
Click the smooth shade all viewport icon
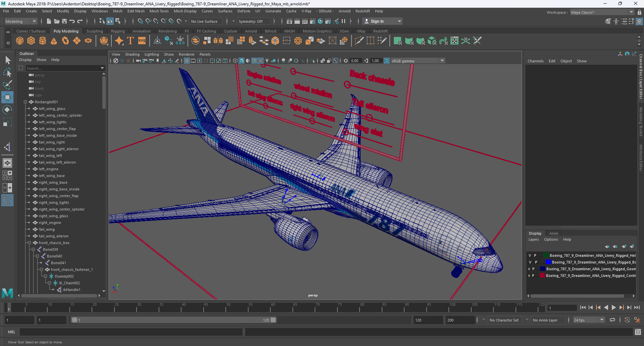(x=241, y=61)
